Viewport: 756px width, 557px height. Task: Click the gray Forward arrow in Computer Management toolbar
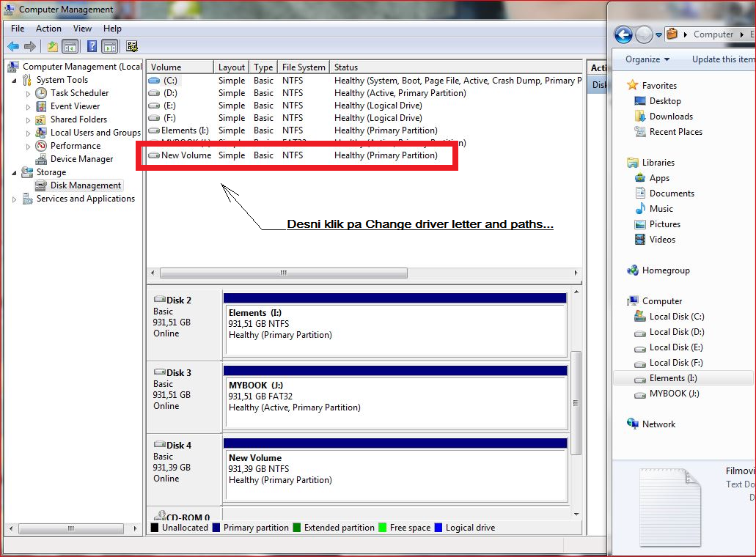[30, 47]
